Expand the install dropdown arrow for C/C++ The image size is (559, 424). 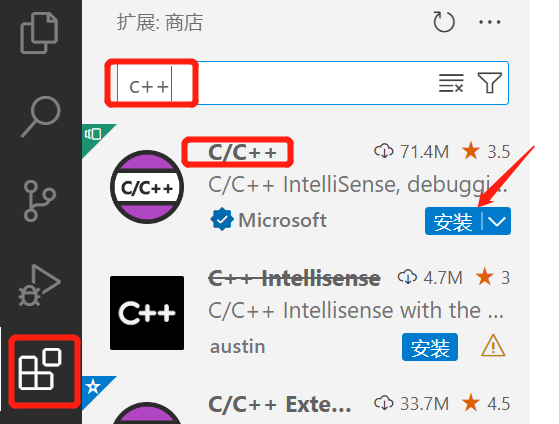497,221
